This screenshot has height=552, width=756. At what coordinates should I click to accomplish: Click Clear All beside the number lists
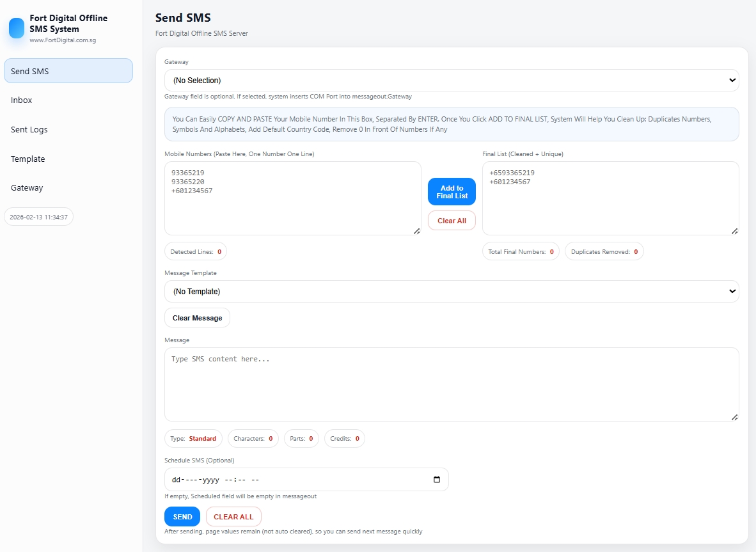(x=452, y=221)
